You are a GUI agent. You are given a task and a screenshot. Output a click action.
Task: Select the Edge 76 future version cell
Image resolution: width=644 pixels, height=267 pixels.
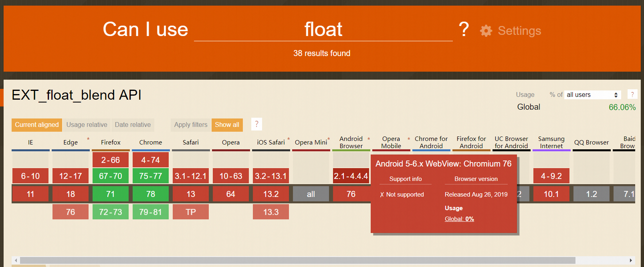pos(71,212)
